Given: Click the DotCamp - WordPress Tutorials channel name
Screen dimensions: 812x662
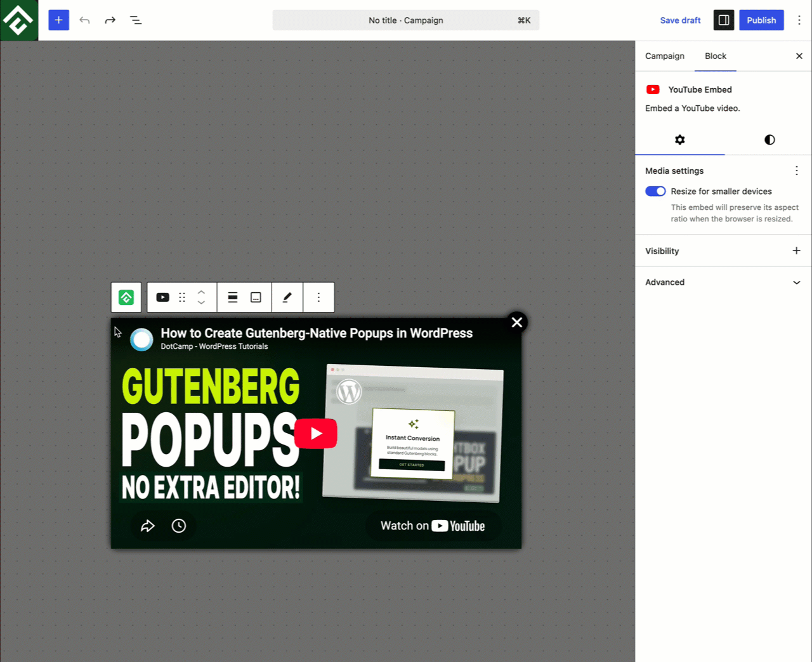Looking at the screenshot, I should click(214, 346).
